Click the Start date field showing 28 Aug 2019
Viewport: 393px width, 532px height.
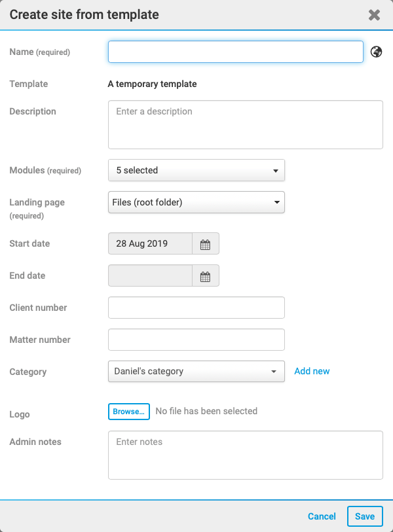click(x=150, y=243)
